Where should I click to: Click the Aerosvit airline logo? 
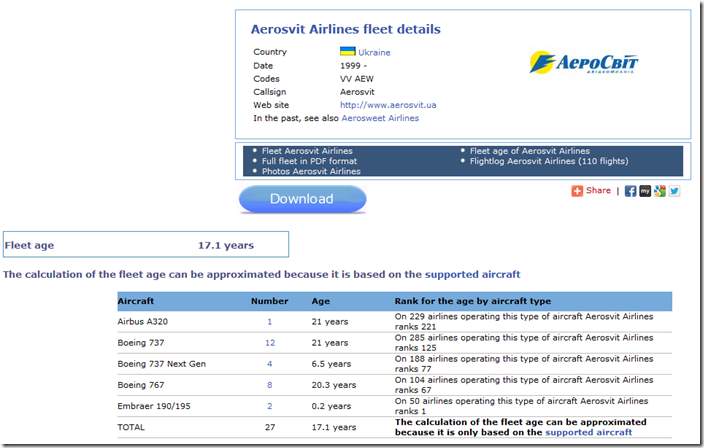click(x=584, y=64)
